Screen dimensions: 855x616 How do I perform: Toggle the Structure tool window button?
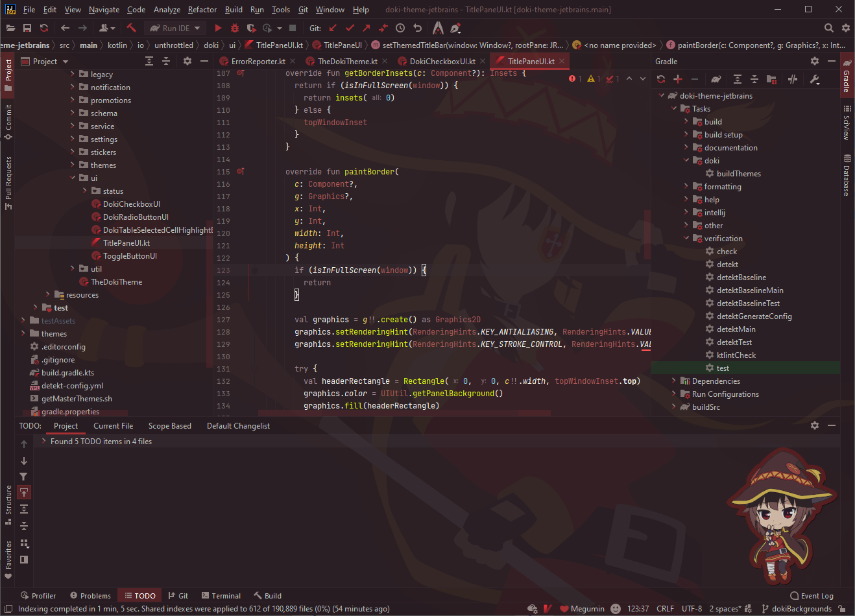point(8,504)
